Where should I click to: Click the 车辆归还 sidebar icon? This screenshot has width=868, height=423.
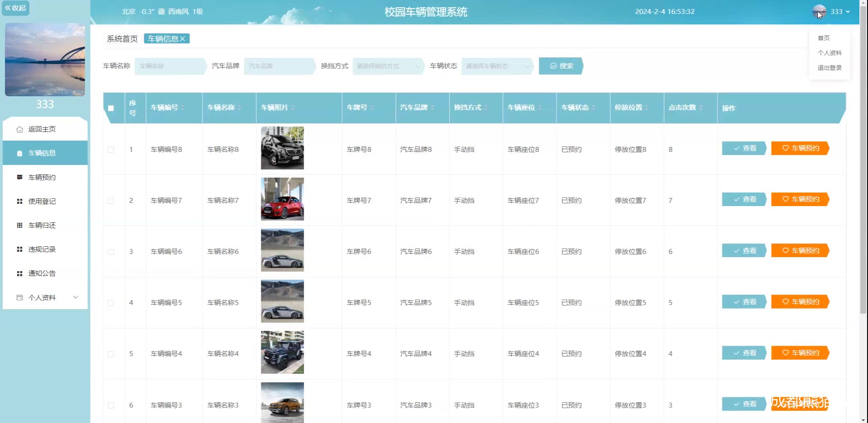pos(19,226)
